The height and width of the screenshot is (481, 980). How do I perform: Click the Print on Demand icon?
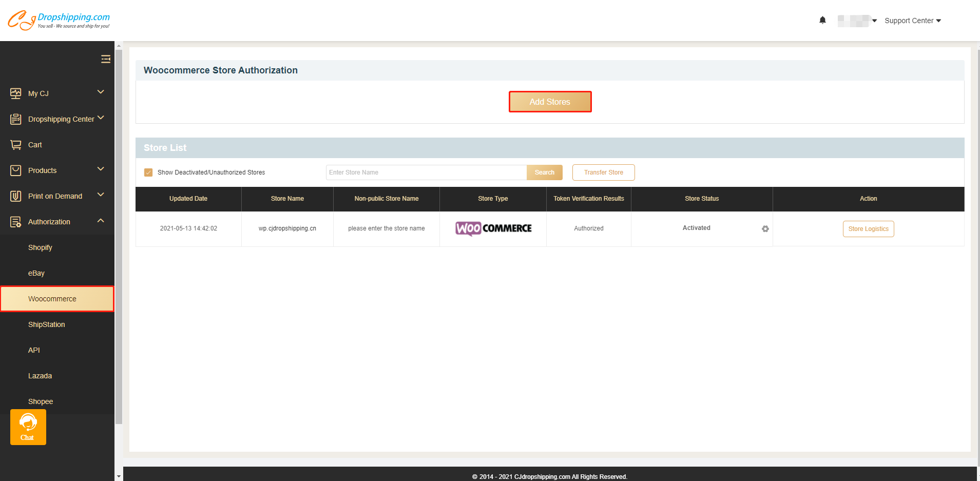16,196
